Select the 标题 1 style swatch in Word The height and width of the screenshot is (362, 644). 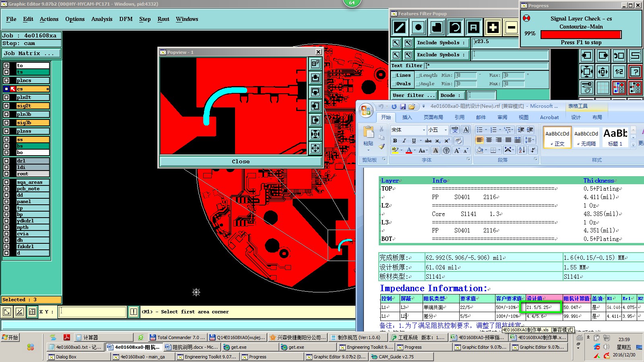tap(615, 137)
